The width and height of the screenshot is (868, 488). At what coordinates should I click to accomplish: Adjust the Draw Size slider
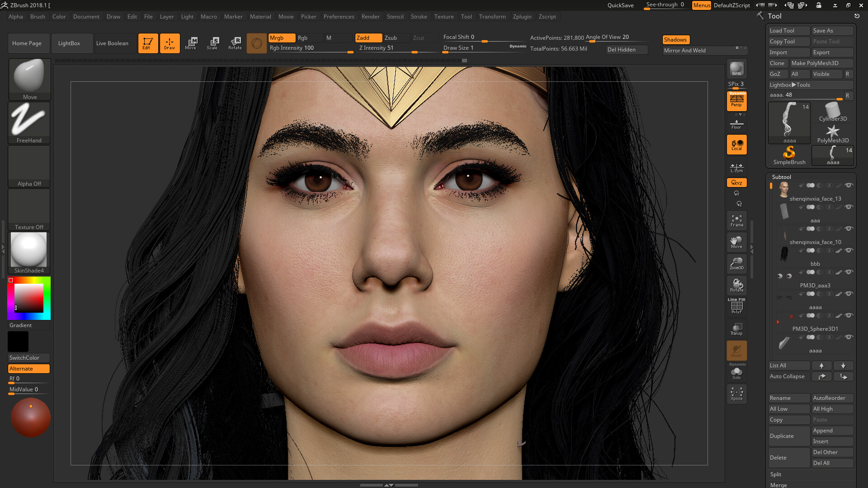(484, 48)
